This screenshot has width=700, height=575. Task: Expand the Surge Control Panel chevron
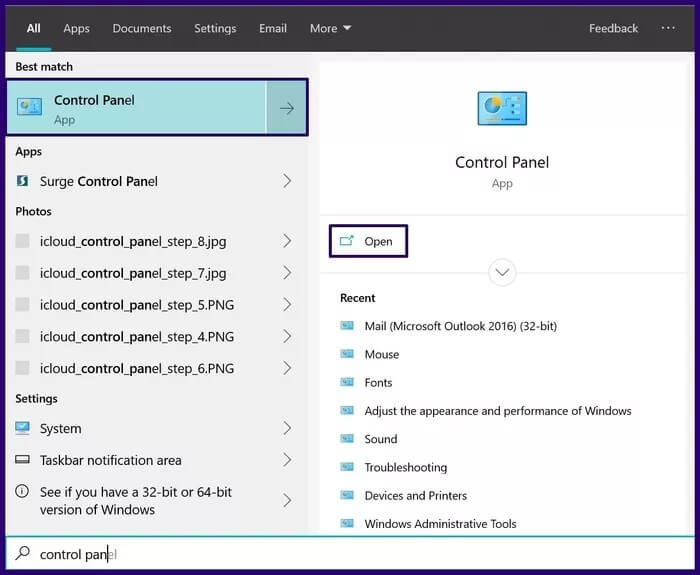287,181
